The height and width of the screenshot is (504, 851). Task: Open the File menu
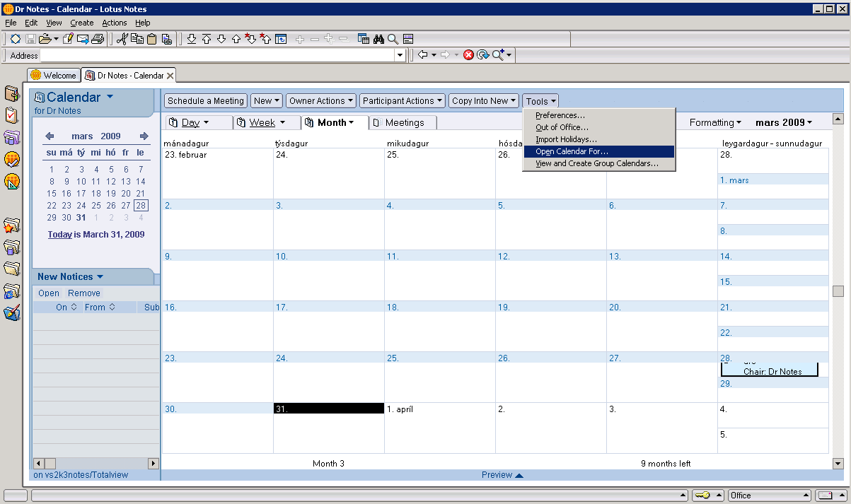coord(11,23)
